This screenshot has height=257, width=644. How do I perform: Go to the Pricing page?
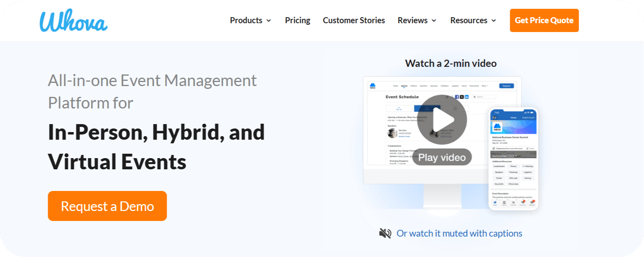click(297, 20)
